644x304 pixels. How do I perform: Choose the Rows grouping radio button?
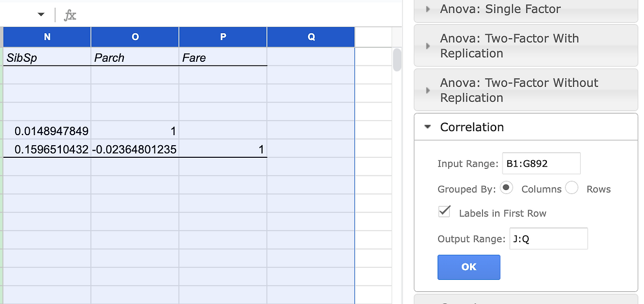(x=572, y=188)
